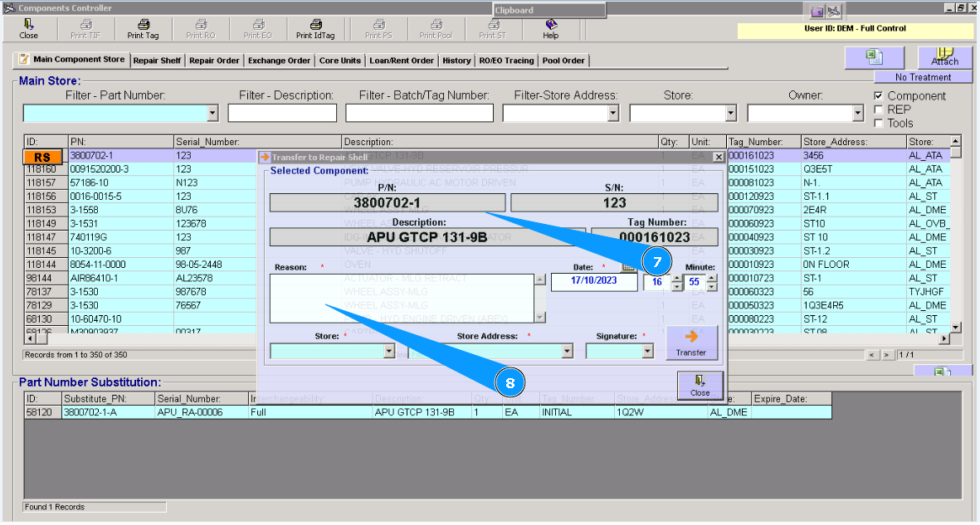Open the dialog Store dropdown

click(x=388, y=352)
